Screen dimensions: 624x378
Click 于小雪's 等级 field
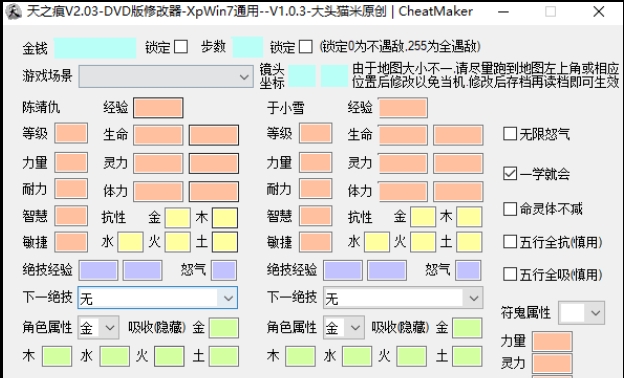click(316, 133)
